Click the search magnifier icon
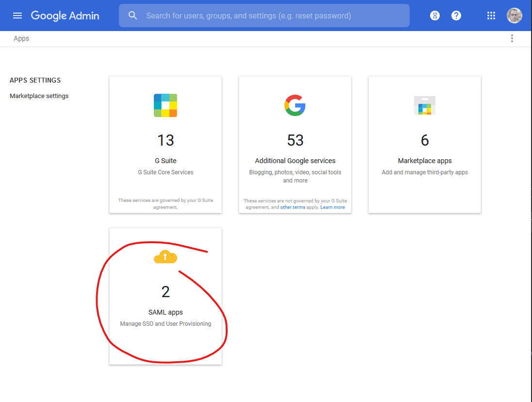The width and height of the screenshot is (532, 402). click(133, 16)
